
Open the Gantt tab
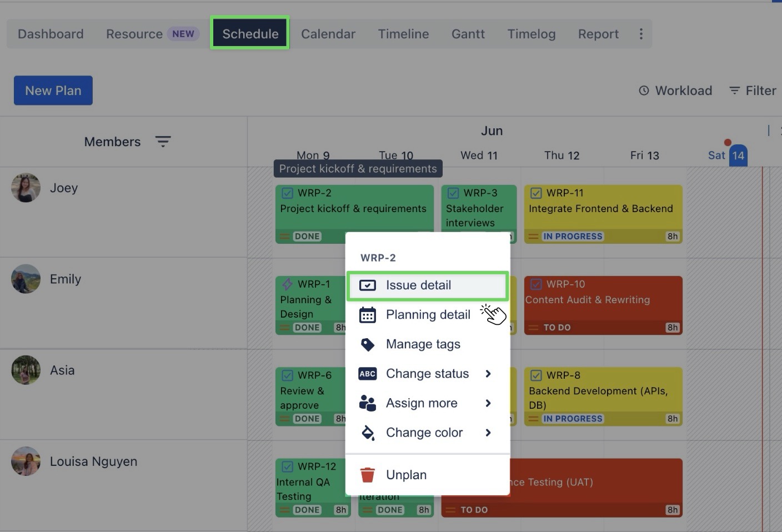pos(468,34)
